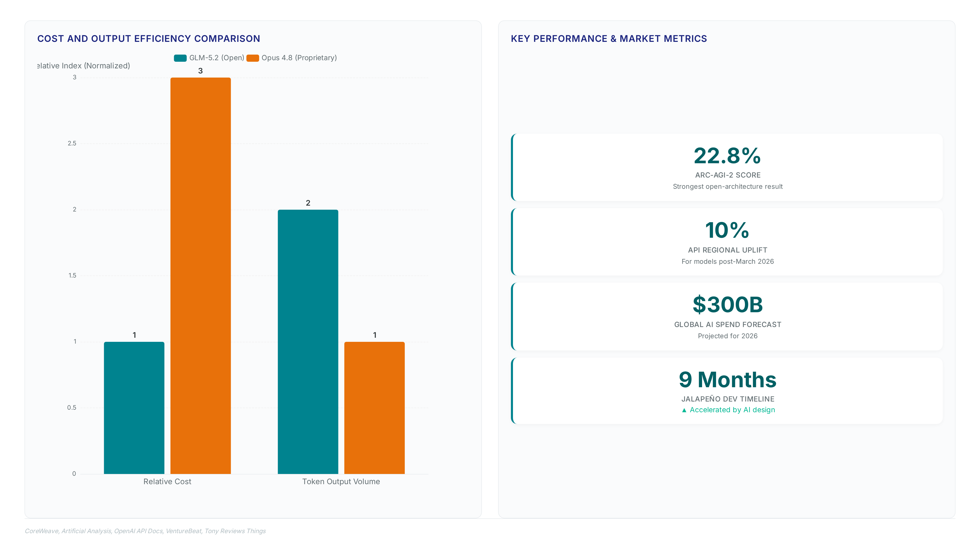Viewport: 980px width, 551px height.
Task: Select the orange Relative Cost bar
Action: [x=201, y=276]
